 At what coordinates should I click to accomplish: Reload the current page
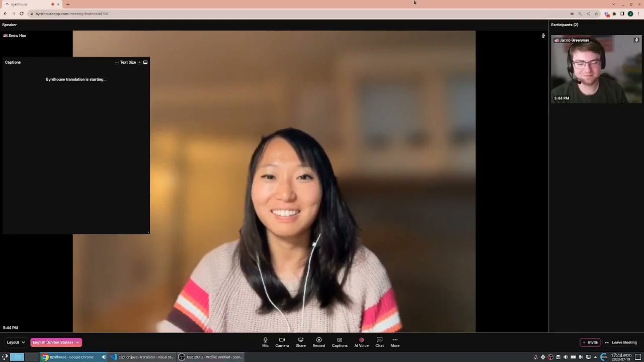pyautogui.click(x=21, y=14)
